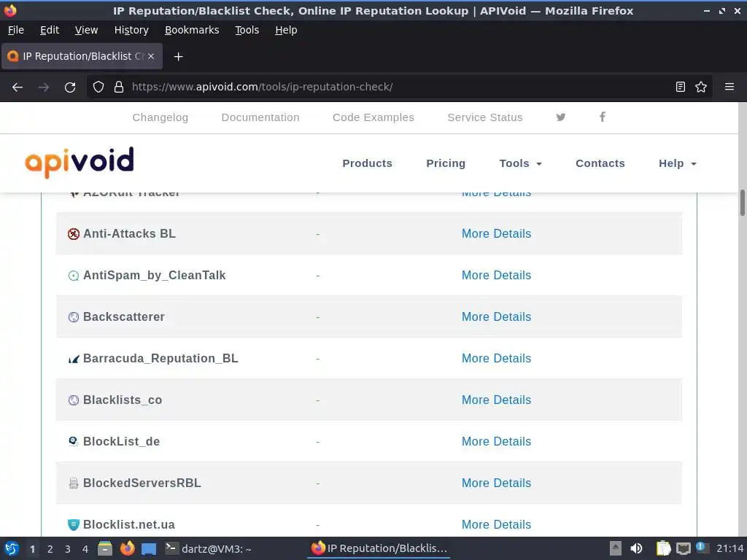Screen dimensions: 747x560
Task: Open the Contacts page
Action: [600, 163]
